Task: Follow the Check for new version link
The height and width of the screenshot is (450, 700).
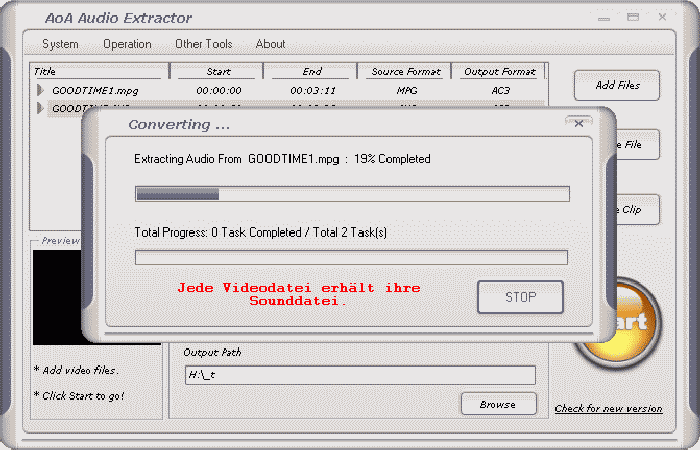Action: point(608,408)
